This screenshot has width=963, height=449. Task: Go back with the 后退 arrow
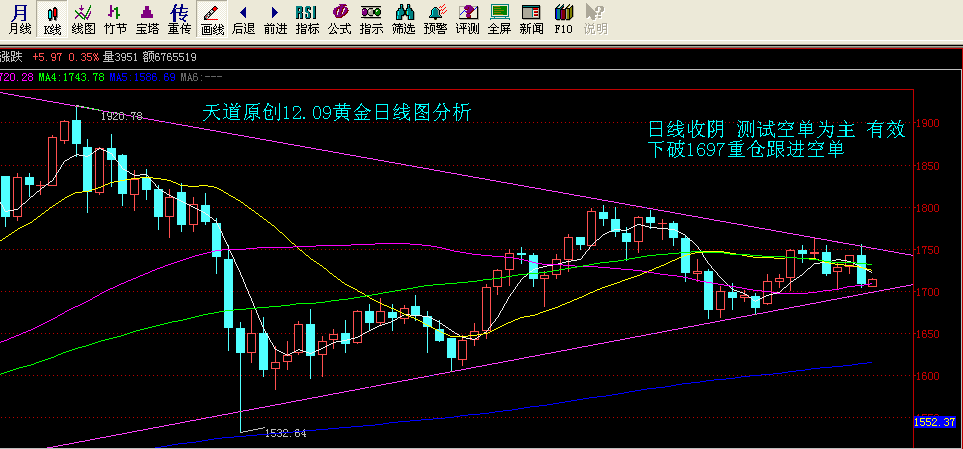click(x=243, y=20)
